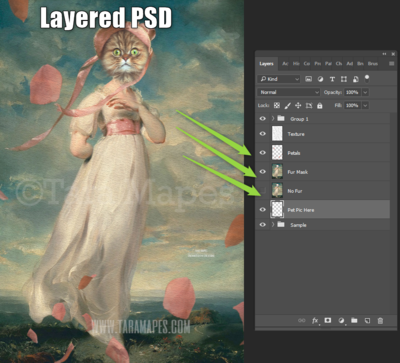Toggle visibility of Petals layer
Screen dimensions: 400x363
(263, 153)
